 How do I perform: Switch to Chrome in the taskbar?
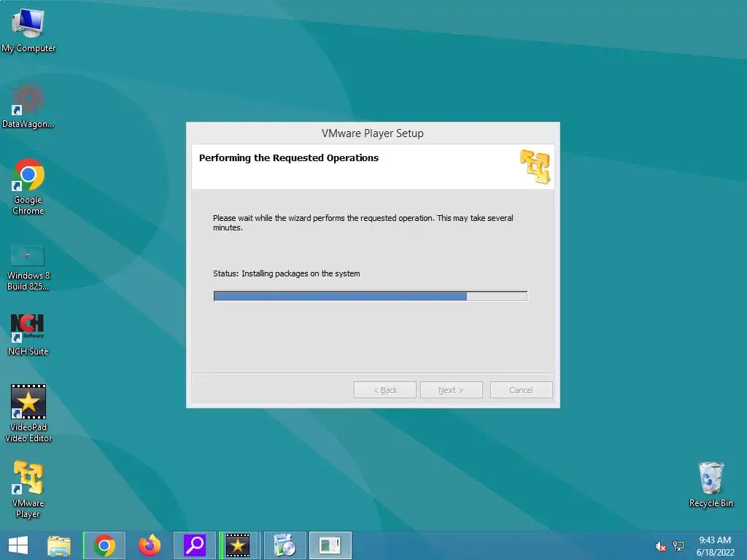[104, 545]
